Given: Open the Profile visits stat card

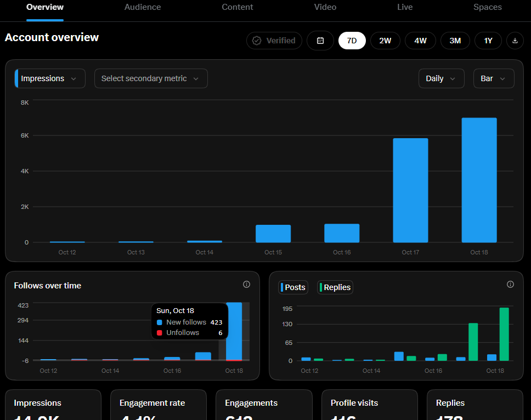Looking at the screenshot, I should click(x=370, y=405).
